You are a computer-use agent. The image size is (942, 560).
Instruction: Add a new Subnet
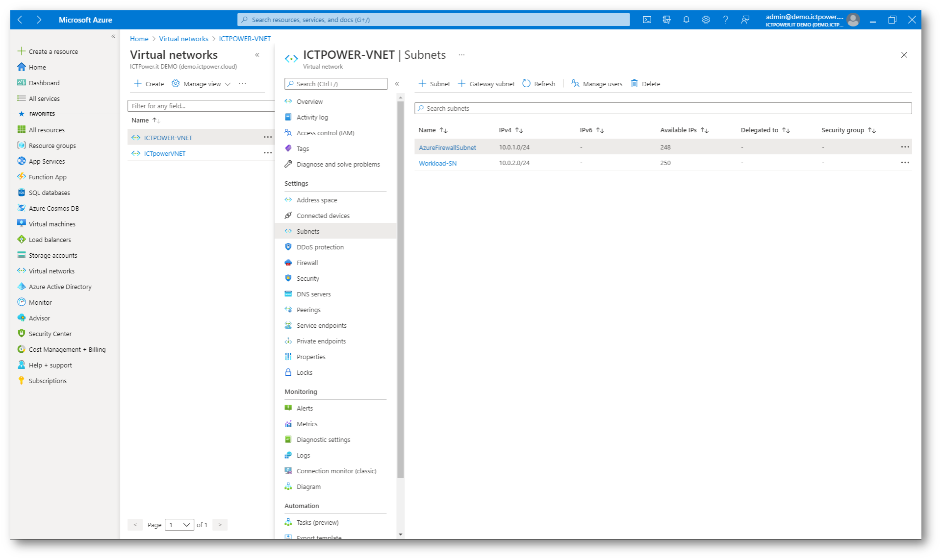pos(434,84)
